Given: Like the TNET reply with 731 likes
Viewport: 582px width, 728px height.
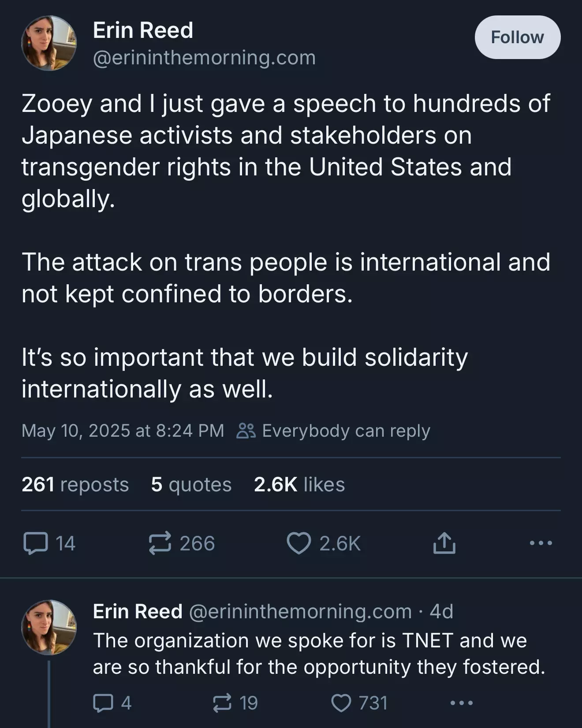Looking at the screenshot, I should point(341,703).
